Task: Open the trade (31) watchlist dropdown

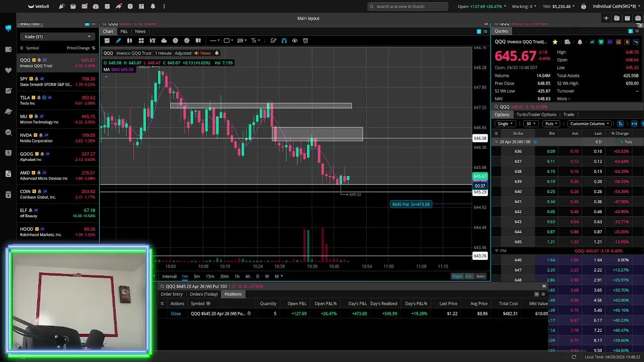Action: point(56,37)
